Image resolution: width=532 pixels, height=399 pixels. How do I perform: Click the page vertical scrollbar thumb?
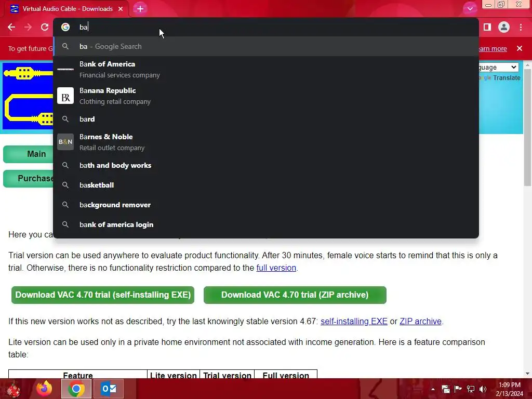point(527,127)
